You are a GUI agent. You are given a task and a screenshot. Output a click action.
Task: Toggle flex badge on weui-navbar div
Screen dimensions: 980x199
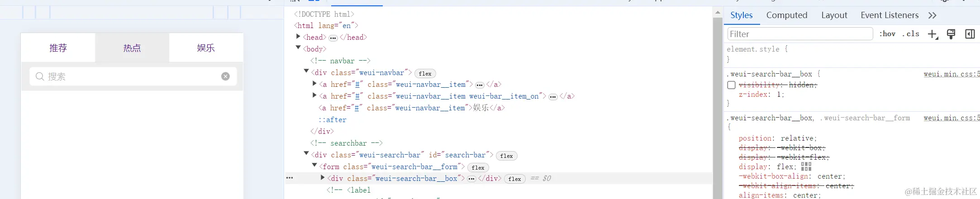[x=425, y=73]
